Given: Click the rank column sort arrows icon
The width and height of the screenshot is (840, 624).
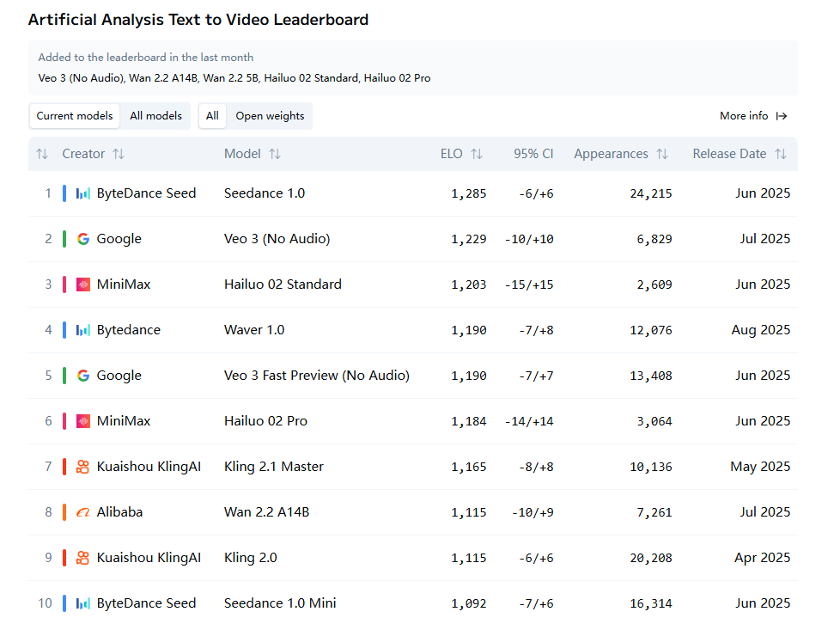Looking at the screenshot, I should (42, 154).
